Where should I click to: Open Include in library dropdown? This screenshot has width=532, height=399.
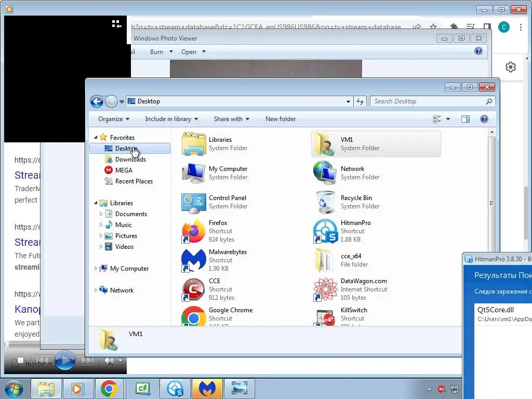pos(171,119)
